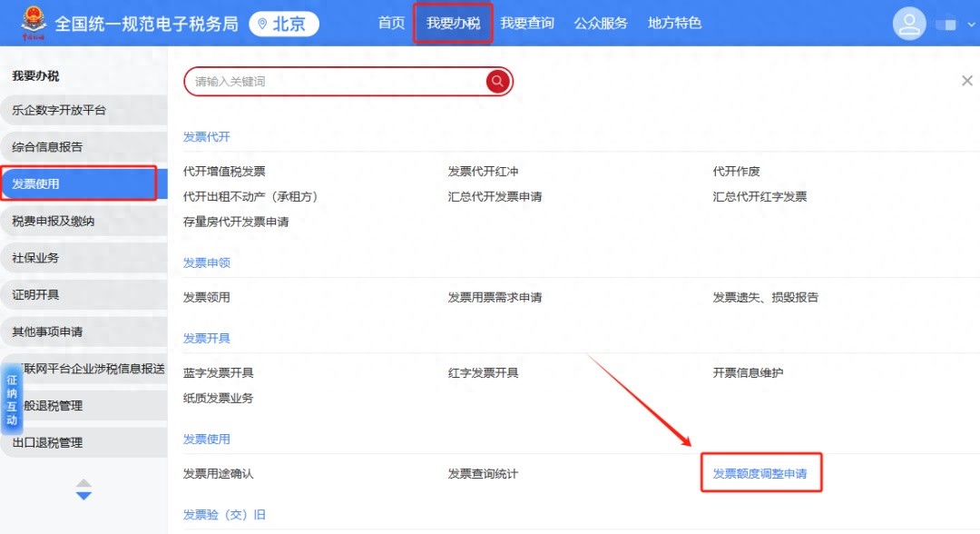The height and width of the screenshot is (534, 980).
Task: Open the user avatar profile icon
Action: 909,23
